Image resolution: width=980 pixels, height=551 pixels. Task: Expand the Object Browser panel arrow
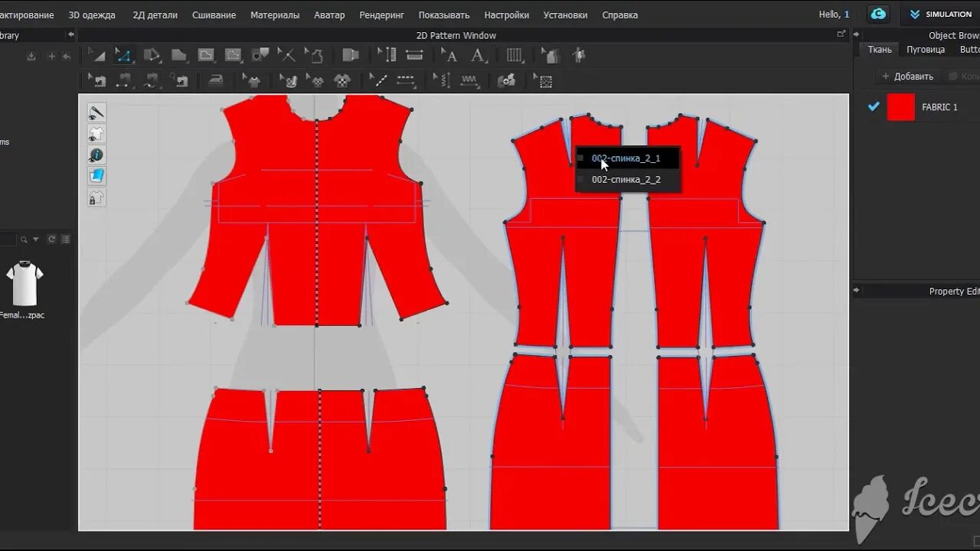coord(857,35)
